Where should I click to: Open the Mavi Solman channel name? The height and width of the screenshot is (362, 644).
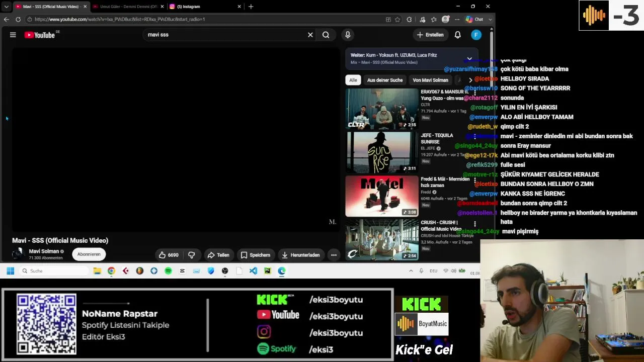[x=44, y=251]
